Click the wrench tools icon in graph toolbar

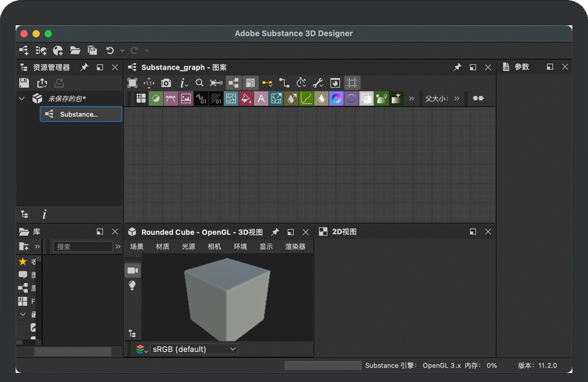pos(318,83)
